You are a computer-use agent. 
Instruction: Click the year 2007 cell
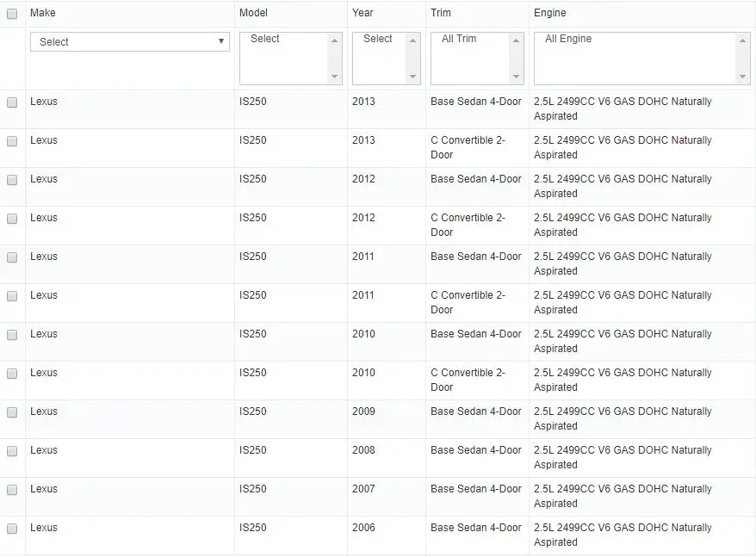[363, 488]
